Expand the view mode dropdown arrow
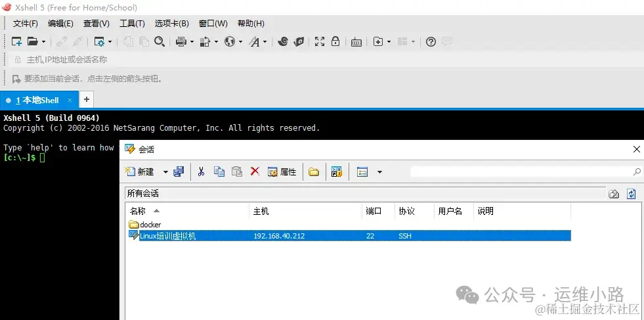 coord(379,172)
